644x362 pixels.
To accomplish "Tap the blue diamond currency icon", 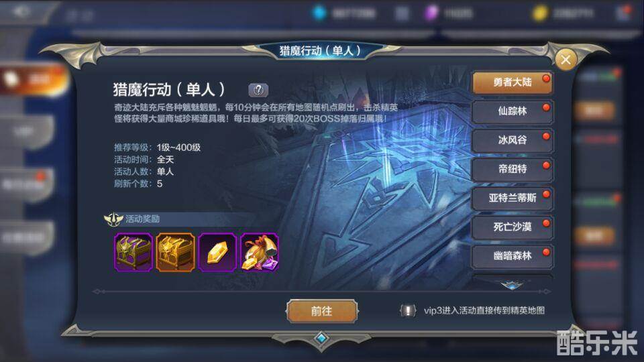I will coord(319,13).
